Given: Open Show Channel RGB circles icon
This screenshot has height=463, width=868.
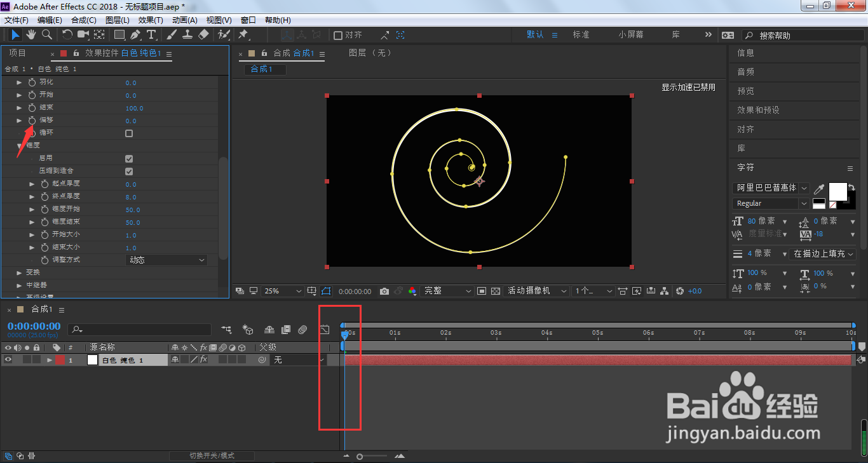Looking at the screenshot, I should [412, 291].
